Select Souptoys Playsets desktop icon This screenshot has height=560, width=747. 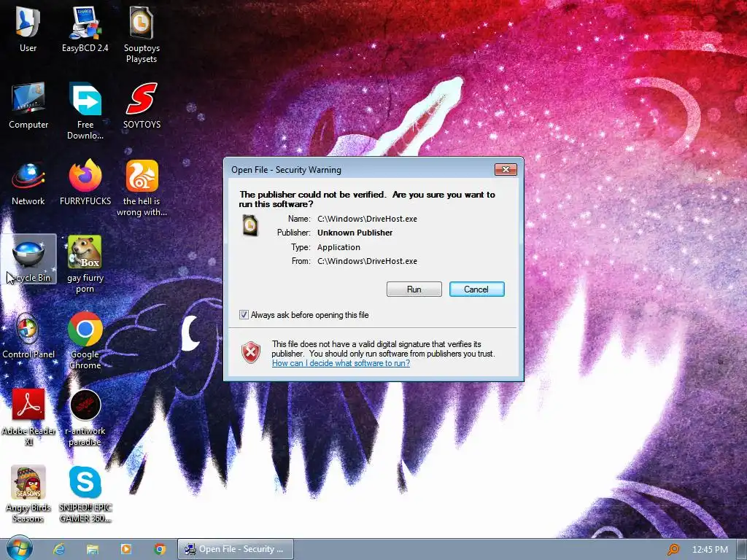click(x=142, y=34)
